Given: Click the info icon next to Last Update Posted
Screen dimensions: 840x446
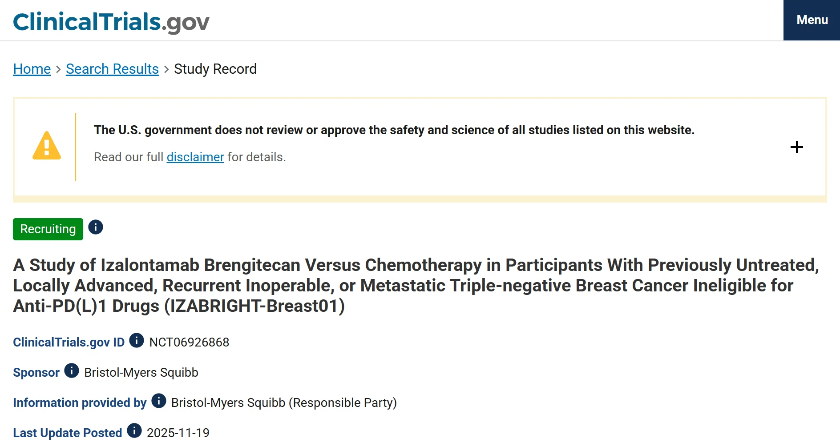Looking at the screenshot, I should [x=134, y=432].
